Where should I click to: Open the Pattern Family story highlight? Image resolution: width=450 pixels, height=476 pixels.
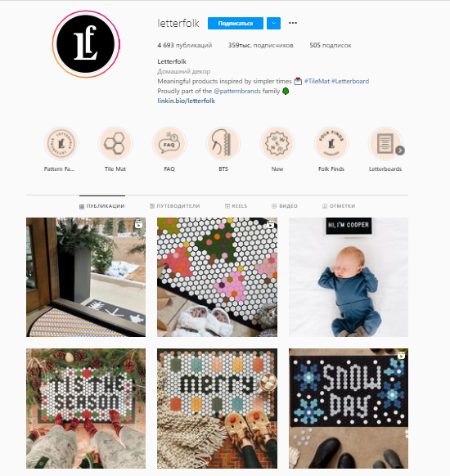61,144
